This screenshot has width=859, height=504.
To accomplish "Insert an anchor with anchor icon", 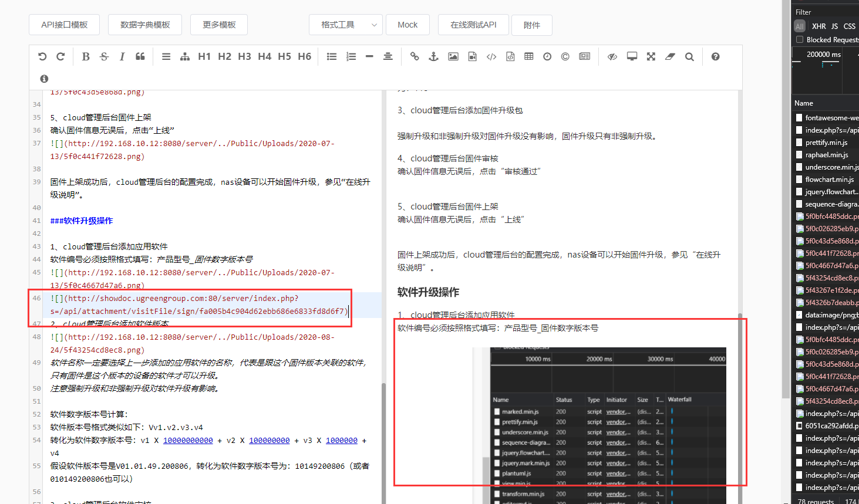I will pyautogui.click(x=434, y=57).
